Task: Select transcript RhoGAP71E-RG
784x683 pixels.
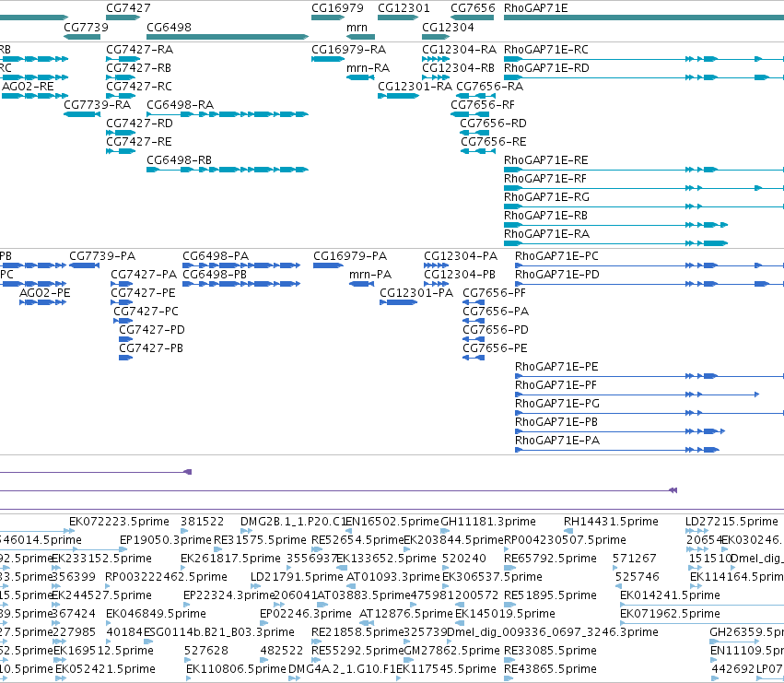Action: tap(546, 197)
